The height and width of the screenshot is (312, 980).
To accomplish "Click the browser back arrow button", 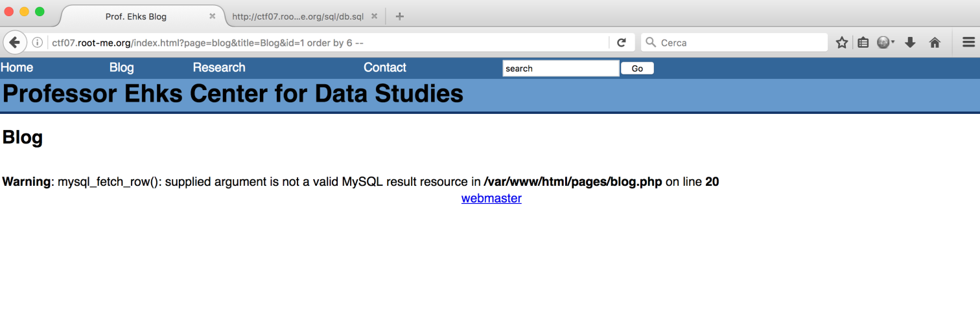I will point(14,43).
